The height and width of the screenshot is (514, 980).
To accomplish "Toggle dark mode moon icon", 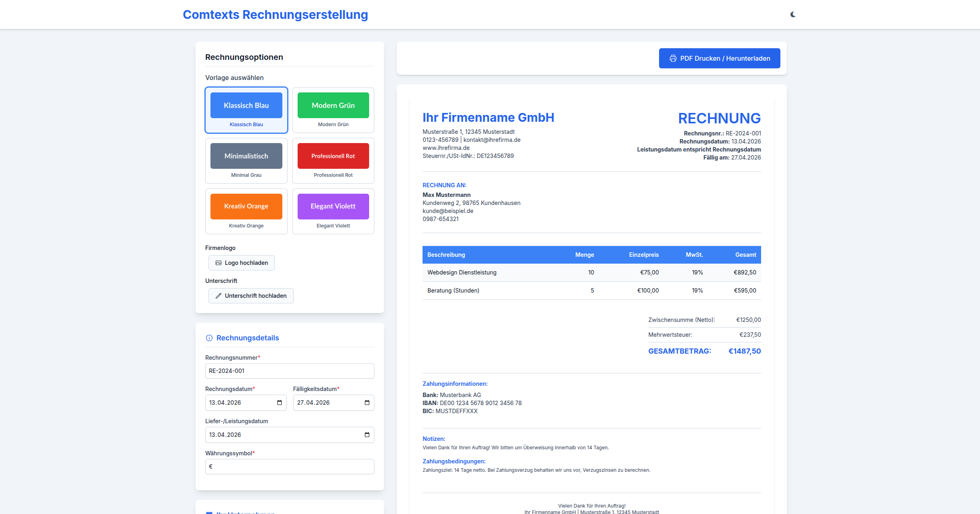I will [793, 14].
